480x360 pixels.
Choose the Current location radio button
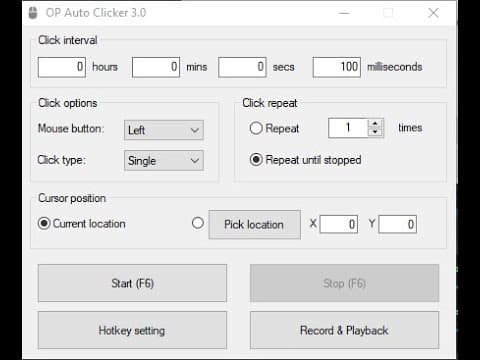click(x=44, y=223)
